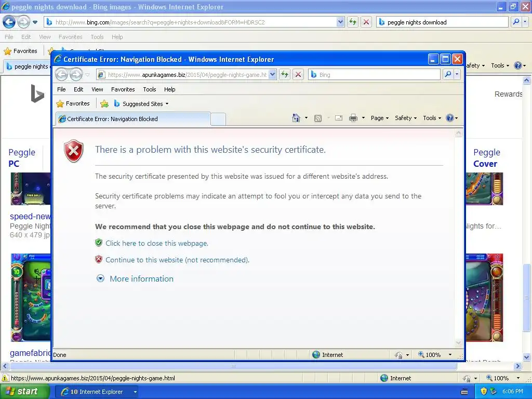The width and height of the screenshot is (532, 399).
Task: Click the 6:06 PM clock in the system tray
Action: pos(512,392)
